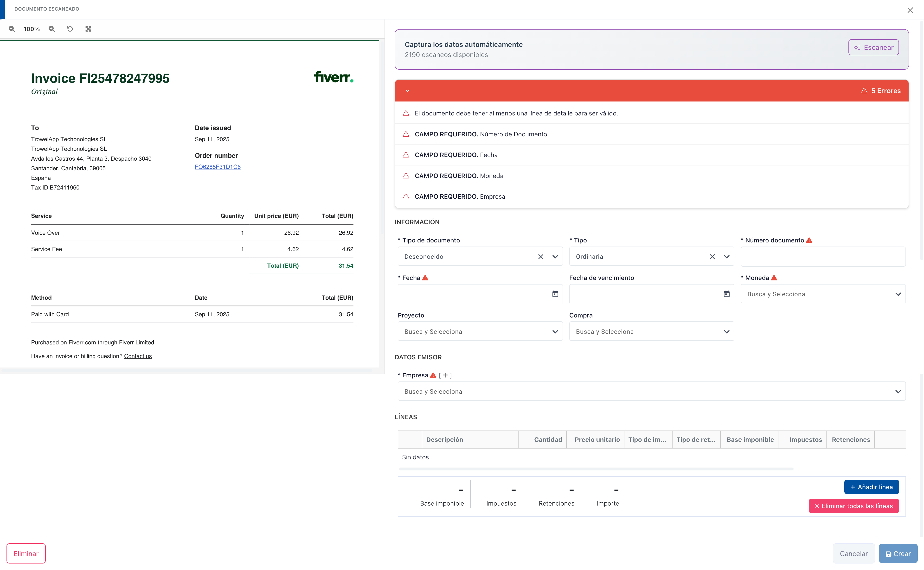This screenshot has width=924, height=570.
Task: Rotate the scanned document
Action: (x=70, y=29)
